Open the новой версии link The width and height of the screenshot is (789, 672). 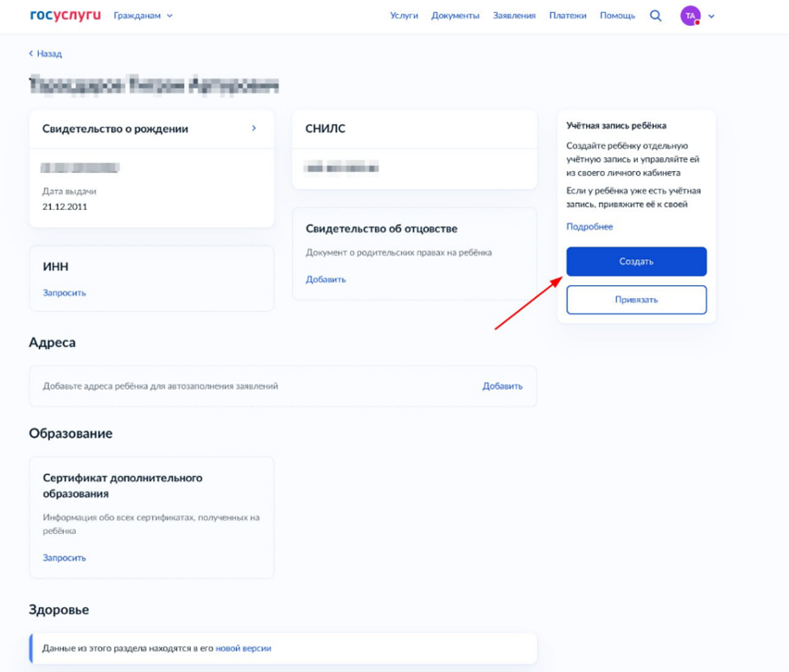click(244, 649)
